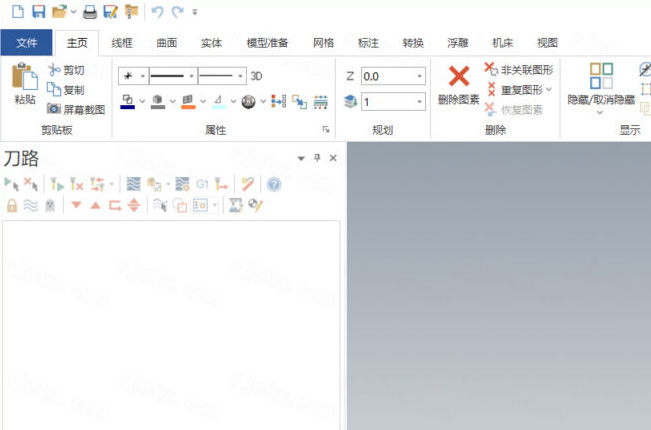Open the 属性 group dialog launcher
This screenshot has width=651, height=430.
pyautogui.click(x=326, y=130)
